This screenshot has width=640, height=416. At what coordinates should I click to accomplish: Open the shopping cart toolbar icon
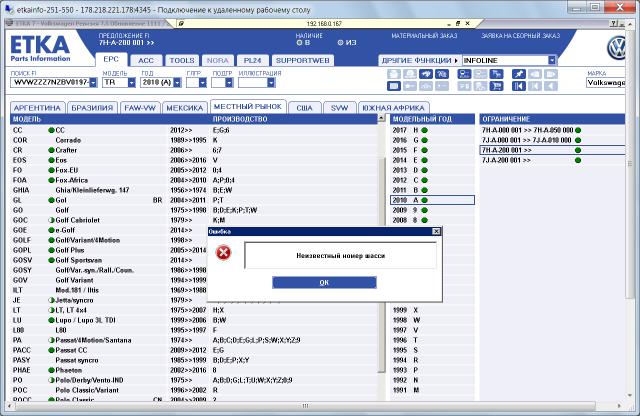click(496, 86)
